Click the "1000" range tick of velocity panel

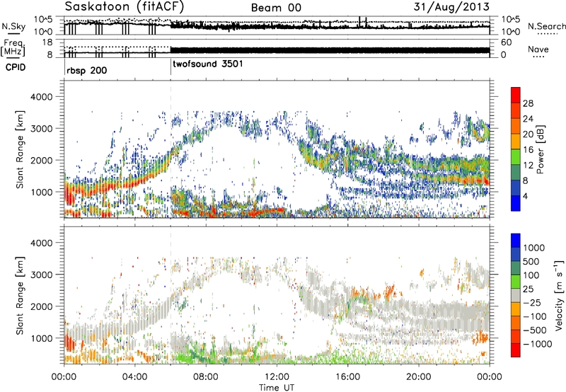[42, 338]
